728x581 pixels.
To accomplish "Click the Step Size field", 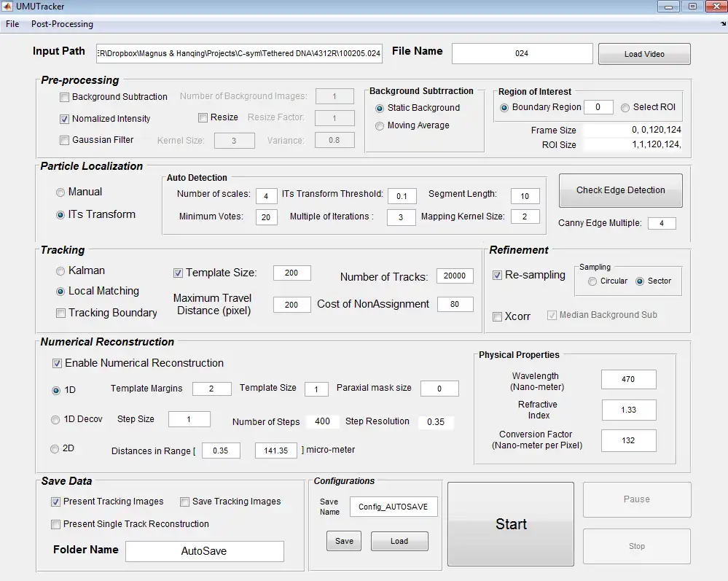I will (189, 419).
